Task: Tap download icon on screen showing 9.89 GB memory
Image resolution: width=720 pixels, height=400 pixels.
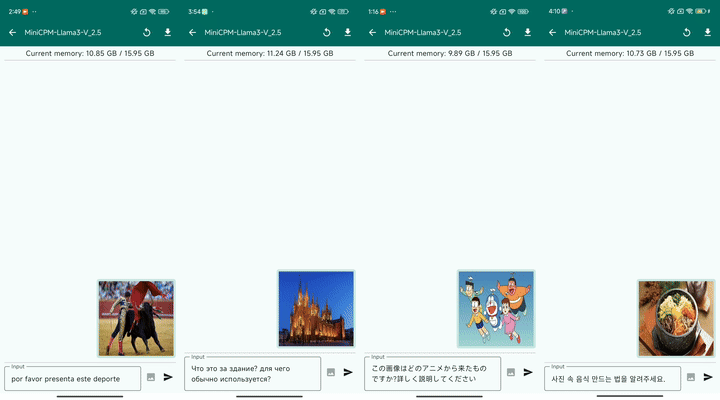Action: (528, 32)
